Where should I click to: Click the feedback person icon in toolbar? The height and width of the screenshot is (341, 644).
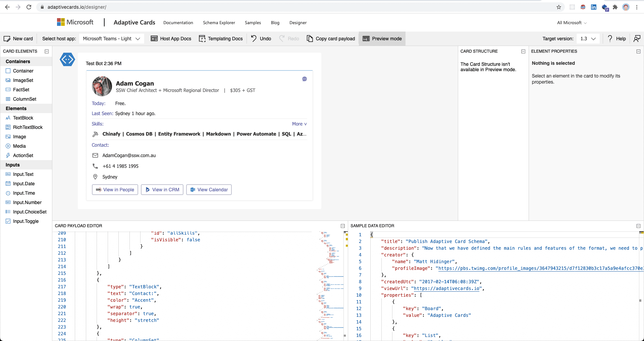[x=637, y=39]
